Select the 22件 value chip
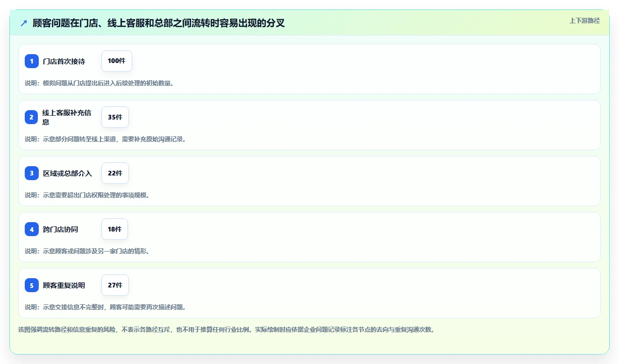 pos(115,173)
